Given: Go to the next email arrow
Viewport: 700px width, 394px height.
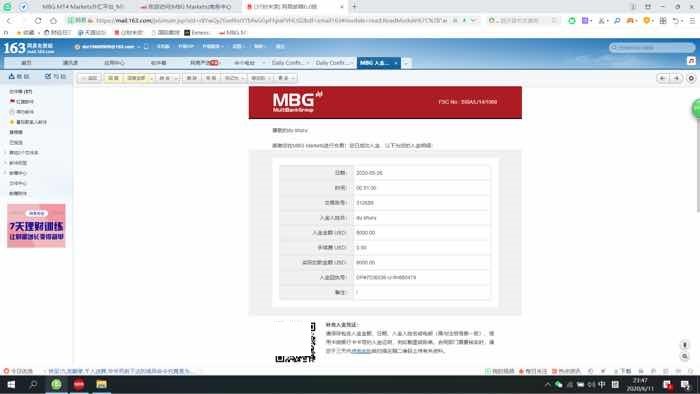Looking at the screenshot, I should (677, 78).
